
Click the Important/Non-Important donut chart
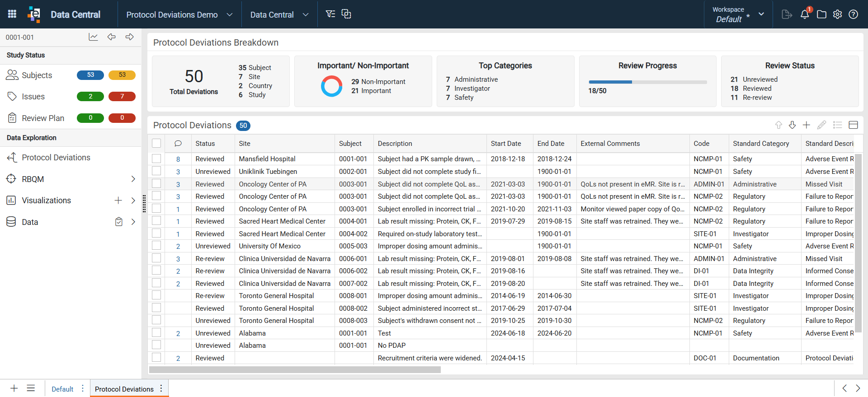[332, 86]
